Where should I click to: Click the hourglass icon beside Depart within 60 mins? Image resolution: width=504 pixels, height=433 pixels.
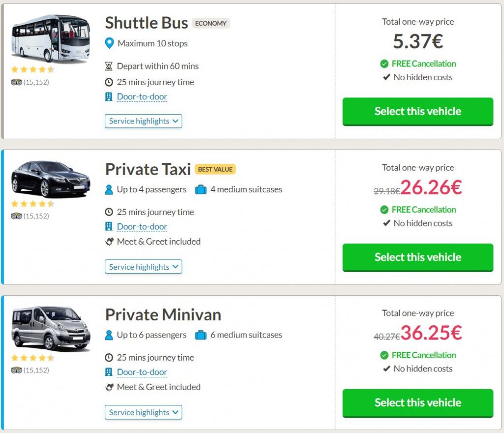[x=109, y=66]
